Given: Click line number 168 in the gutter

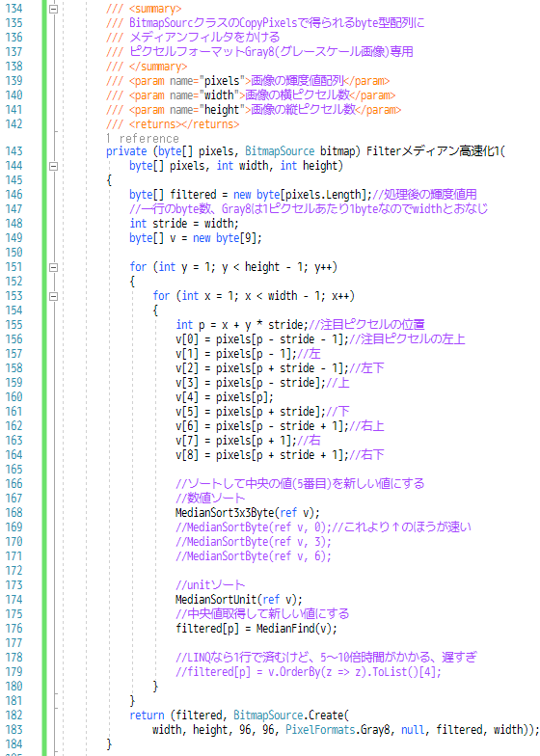Looking at the screenshot, I should pyautogui.click(x=13, y=513).
